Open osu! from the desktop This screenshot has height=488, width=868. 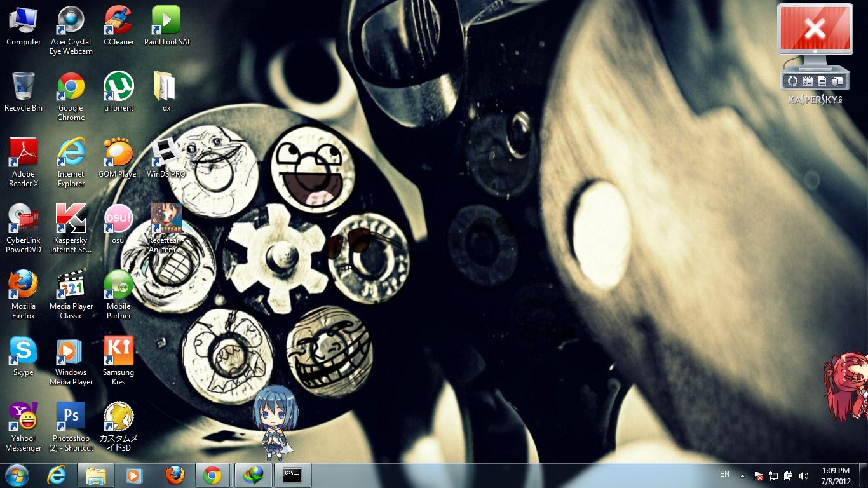118,219
